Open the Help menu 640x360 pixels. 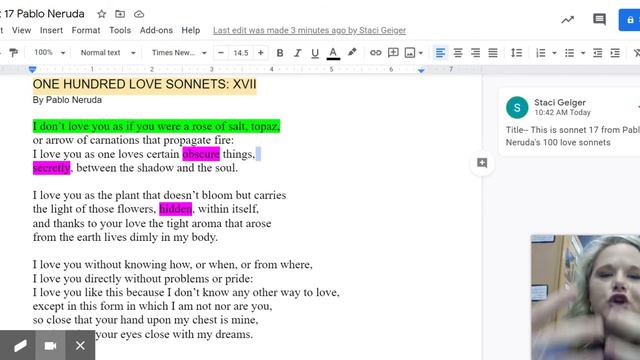[x=191, y=30]
